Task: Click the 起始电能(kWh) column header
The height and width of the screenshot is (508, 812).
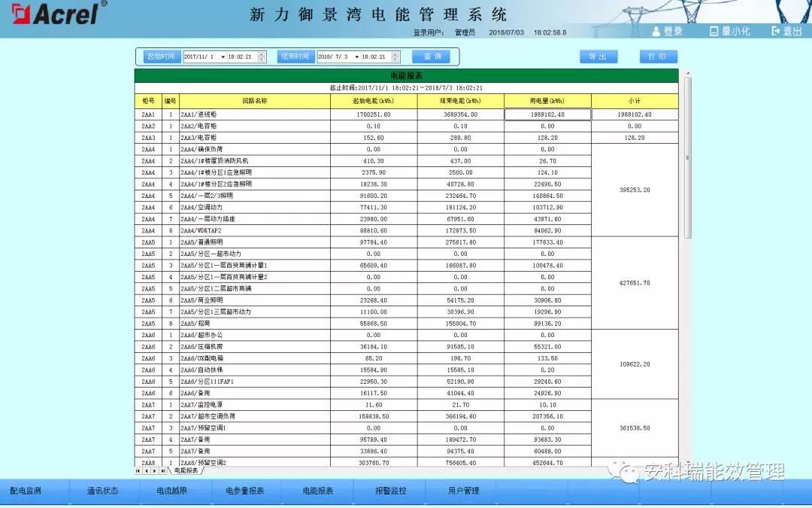Action: coord(374,101)
